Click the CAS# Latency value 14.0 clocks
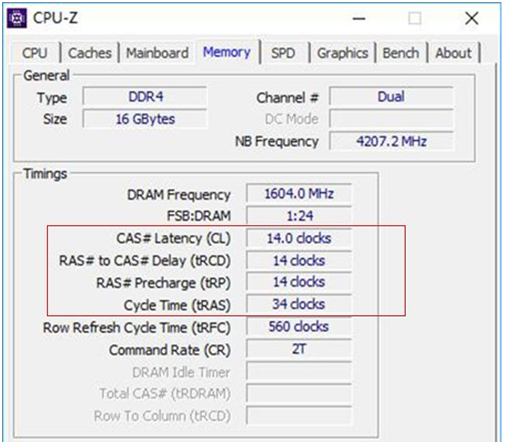This screenshot has height=444, width=509. [299, 238]
